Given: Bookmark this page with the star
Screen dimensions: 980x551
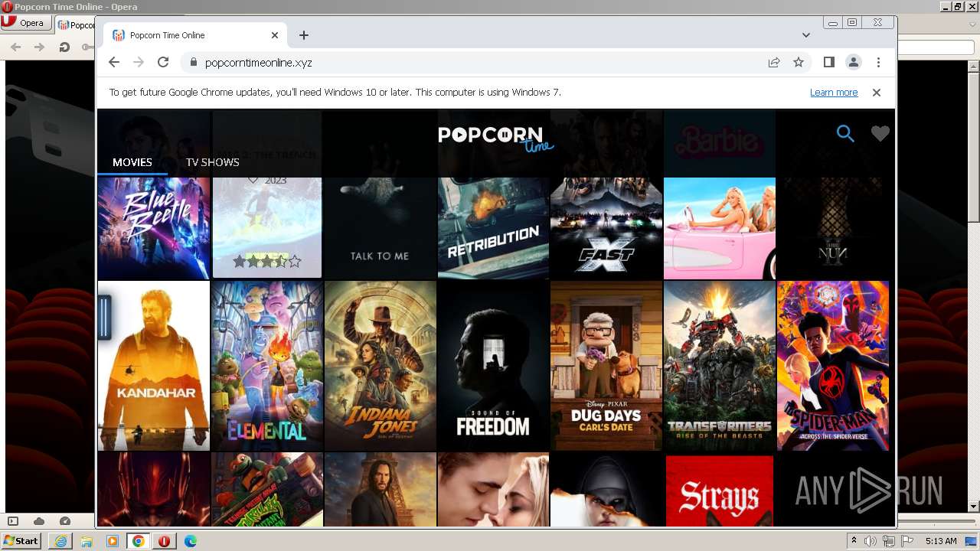Looking at the screenshot, I should click(799, 62).
